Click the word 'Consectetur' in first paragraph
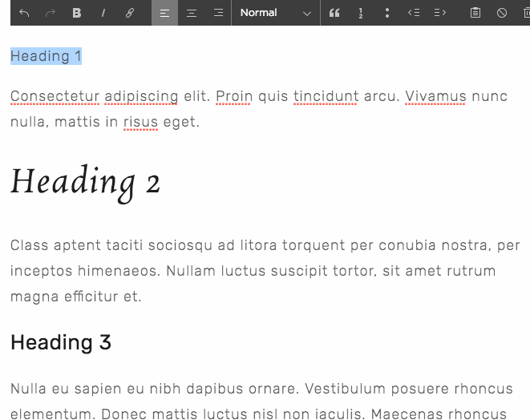The width and height of the screenshot is (530, 420). pos(55,97)
